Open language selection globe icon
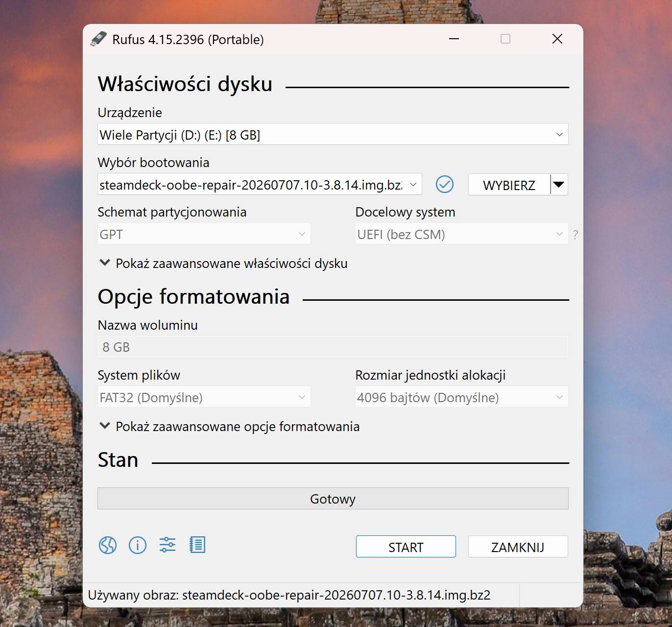Image resolution: width=672 pixels, height=627 pixels. coord(108,545)
